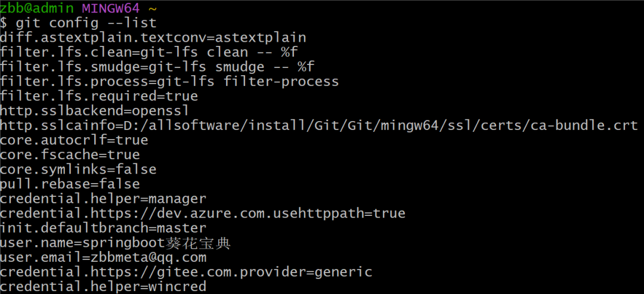Click the init.defaultbranch=master line
This screenshot has height=294, width=644.
tap(103, 228)
